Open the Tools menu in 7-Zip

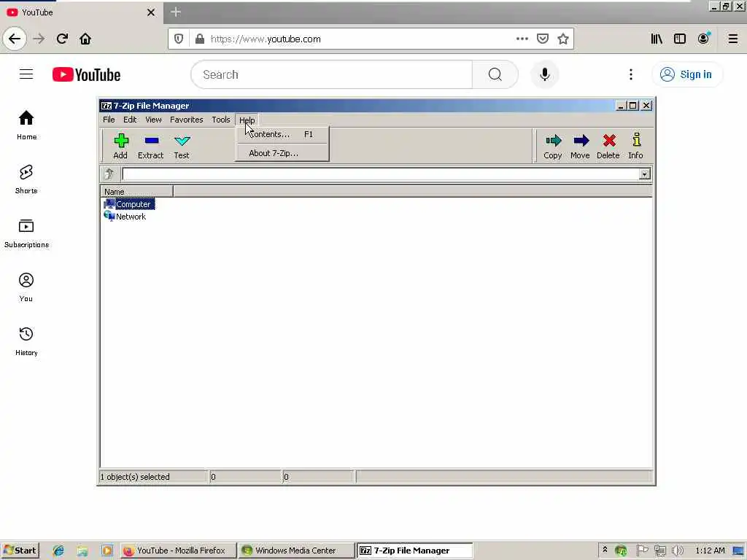pyautogui.click(x=220, y=120)
